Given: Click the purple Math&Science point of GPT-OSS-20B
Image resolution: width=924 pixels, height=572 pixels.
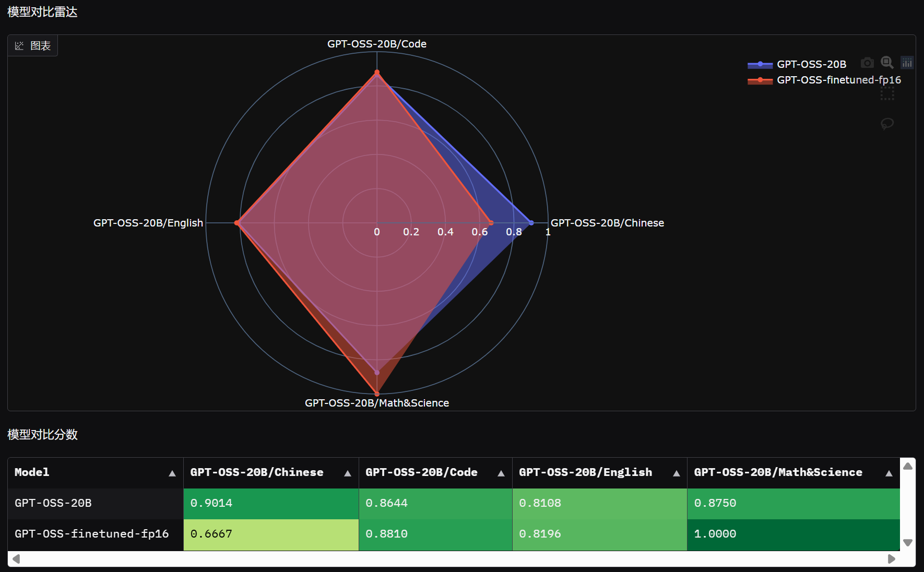Looking at the screenshot, I should pyautogui.click(x=377, y=373).
